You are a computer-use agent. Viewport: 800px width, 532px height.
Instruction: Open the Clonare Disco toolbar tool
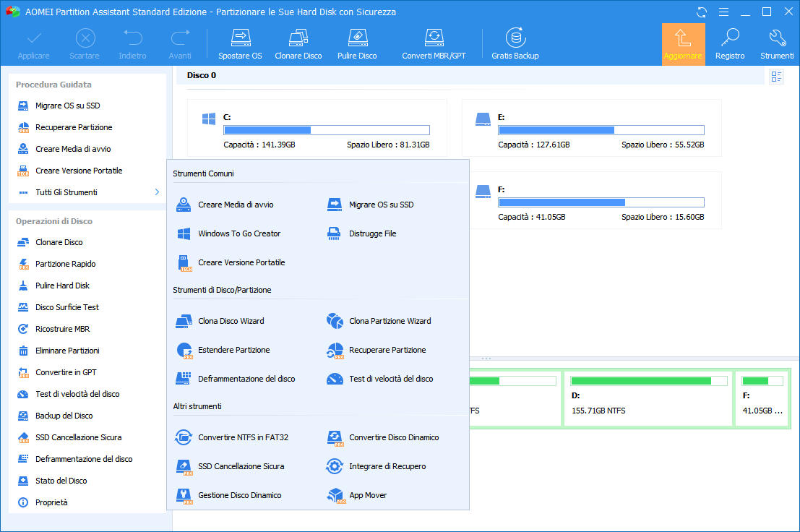click(x=298, y=38)
